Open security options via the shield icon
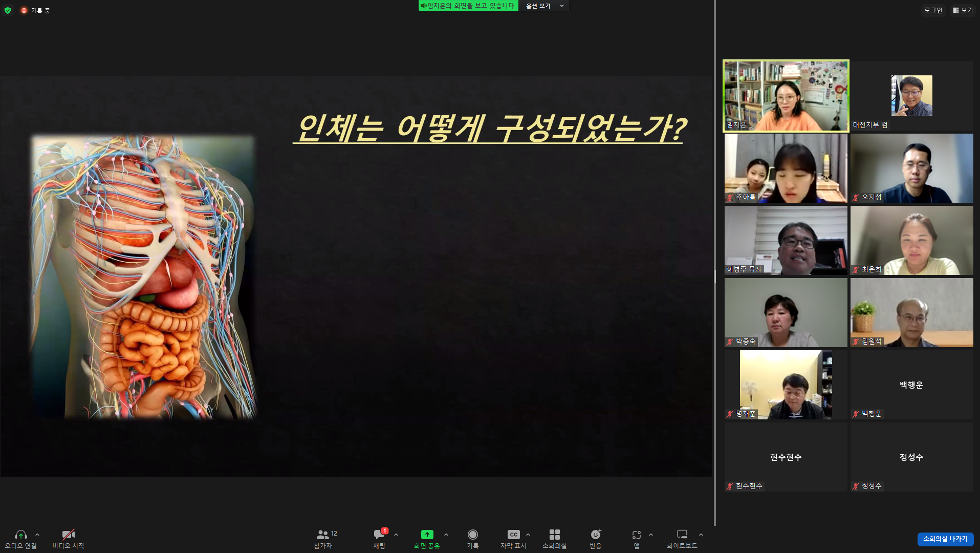This screenshot has width=980, height=553. tap(8, 10)
